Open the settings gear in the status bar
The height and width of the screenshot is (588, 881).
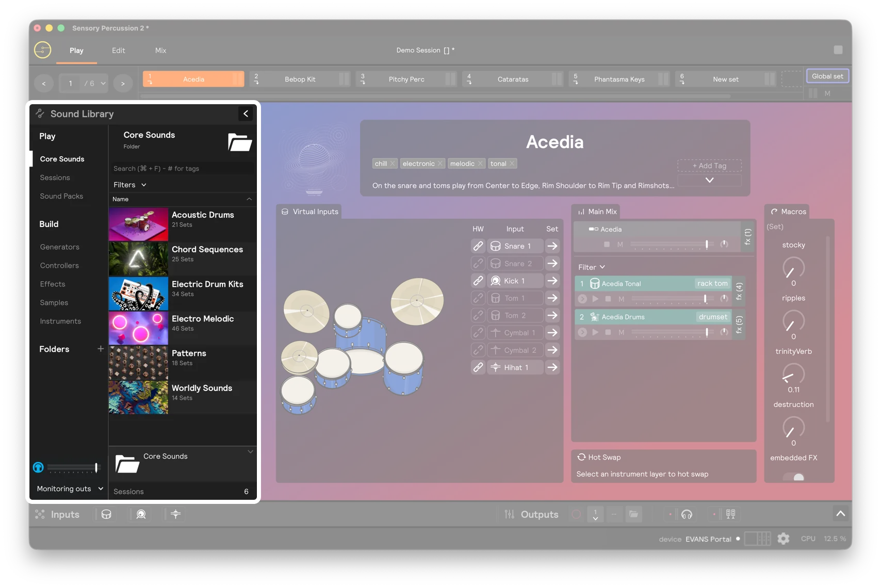point(784,538)
